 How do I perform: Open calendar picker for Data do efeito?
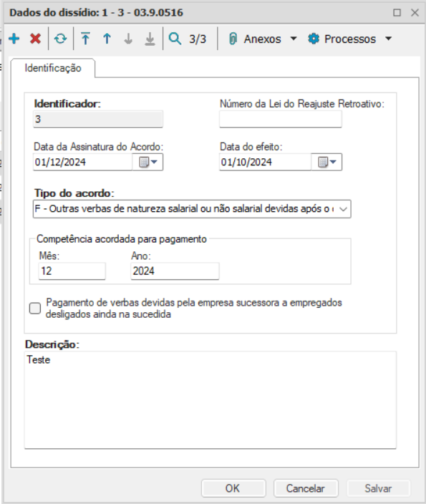tap(326, 162)
